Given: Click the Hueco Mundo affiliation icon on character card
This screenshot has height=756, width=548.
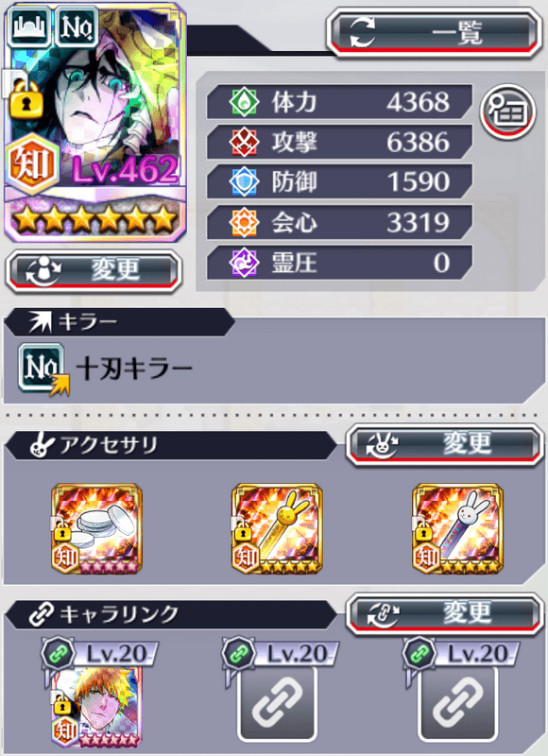Looking at the screenshot, I should [30, 27].
